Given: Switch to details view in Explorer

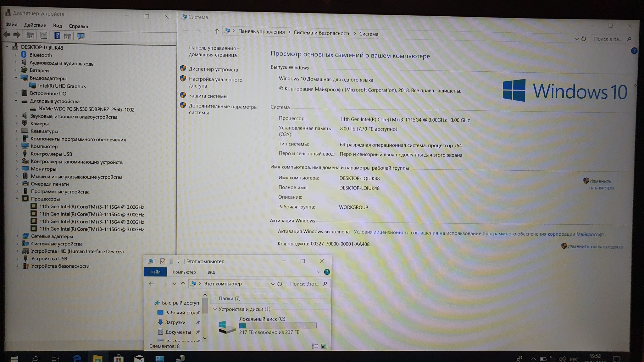Looking at the screenshot, I should click(315, 346).
